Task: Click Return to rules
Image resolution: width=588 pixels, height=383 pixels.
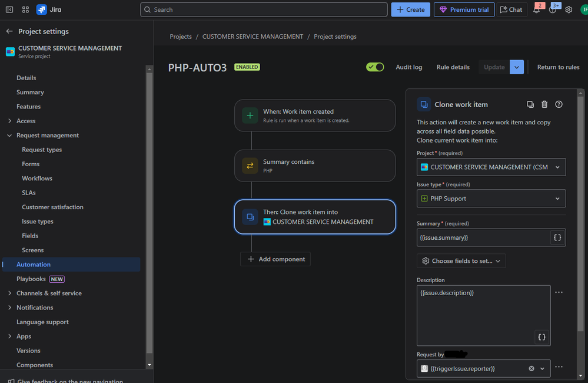Action: (558, 67)
